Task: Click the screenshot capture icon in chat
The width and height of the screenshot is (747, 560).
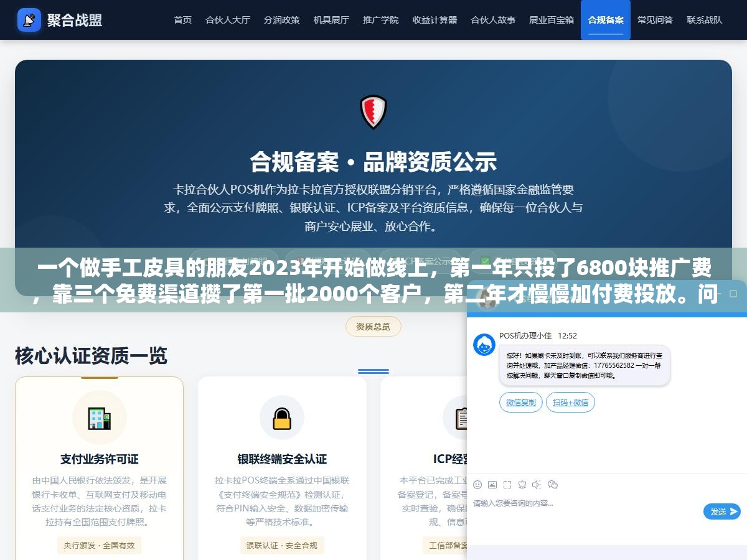Action: (507, 484)
